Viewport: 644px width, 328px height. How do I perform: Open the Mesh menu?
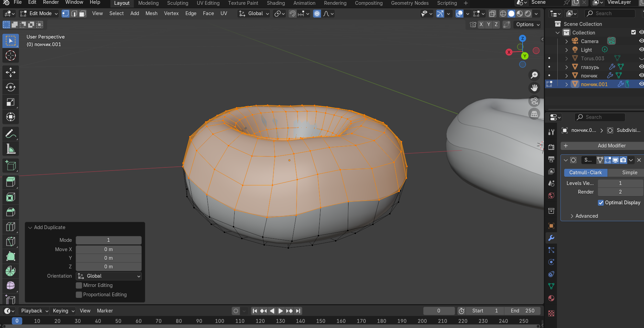[x=151, y=13]
